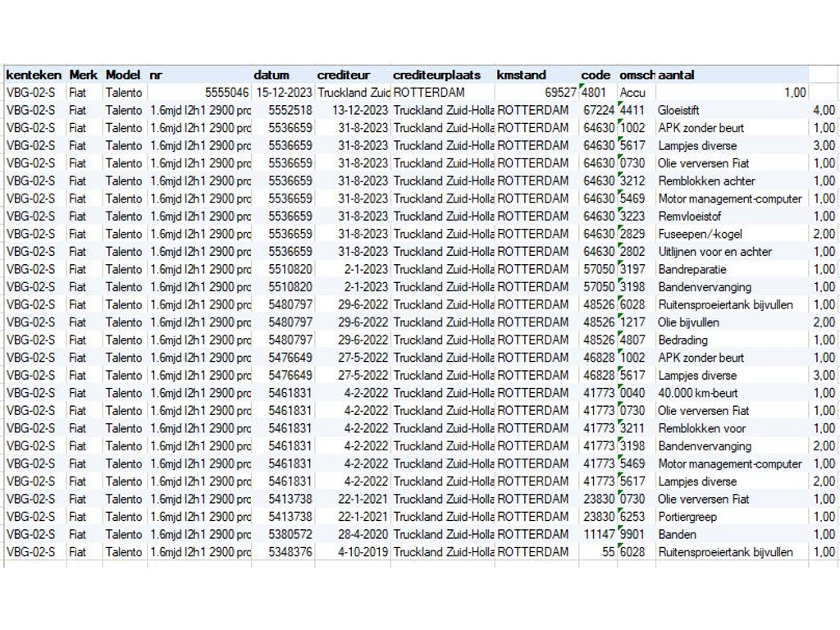Click date cell 13-12-2023

[353, 110]
